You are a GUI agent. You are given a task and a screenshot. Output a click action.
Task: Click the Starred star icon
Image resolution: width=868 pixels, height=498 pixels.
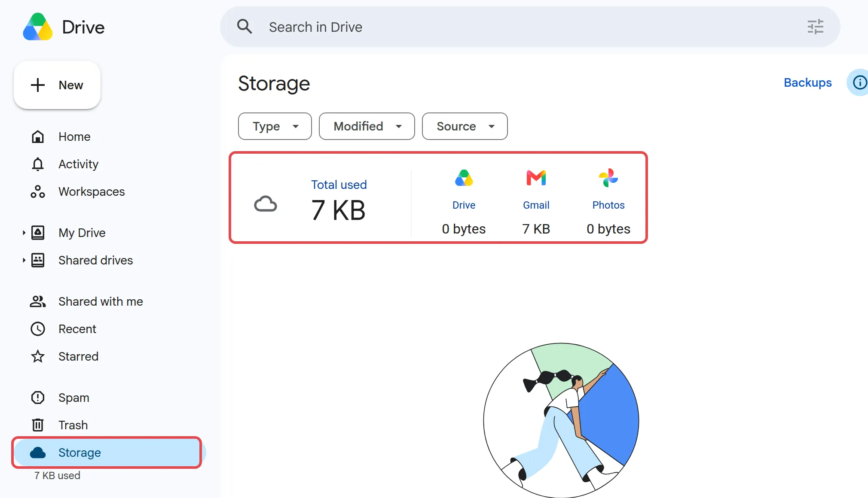38,356
